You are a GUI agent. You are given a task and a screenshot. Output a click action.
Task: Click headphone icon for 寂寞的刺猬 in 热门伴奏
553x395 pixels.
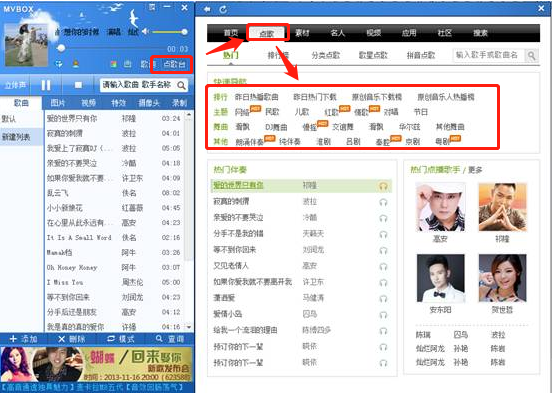(x=383, y=202)
